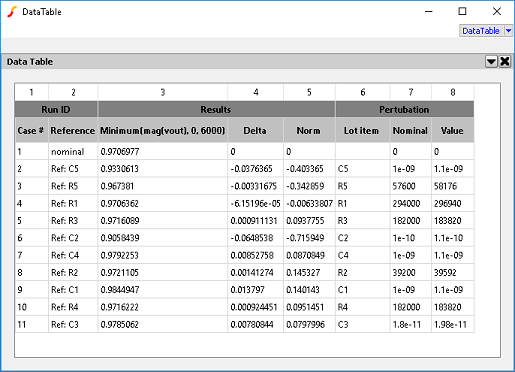Click the nominal value 57600

(410, 186)
